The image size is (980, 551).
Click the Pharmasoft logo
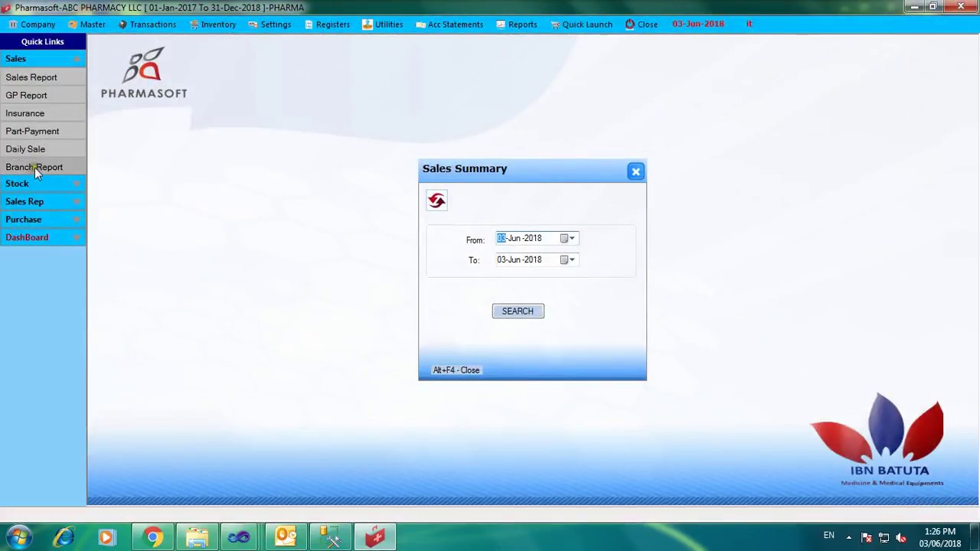coord(144,73)
